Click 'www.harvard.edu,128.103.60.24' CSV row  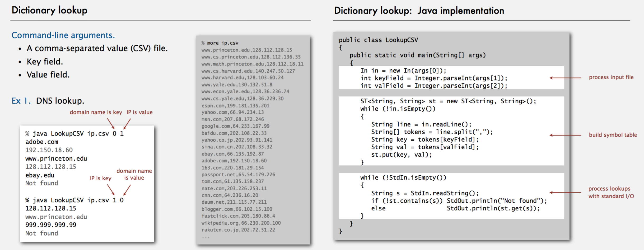pyautogui.click(x=242, y=78)
